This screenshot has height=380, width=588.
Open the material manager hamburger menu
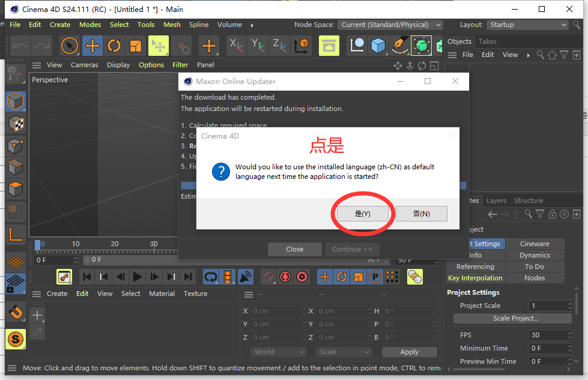[x=37, y=294]
